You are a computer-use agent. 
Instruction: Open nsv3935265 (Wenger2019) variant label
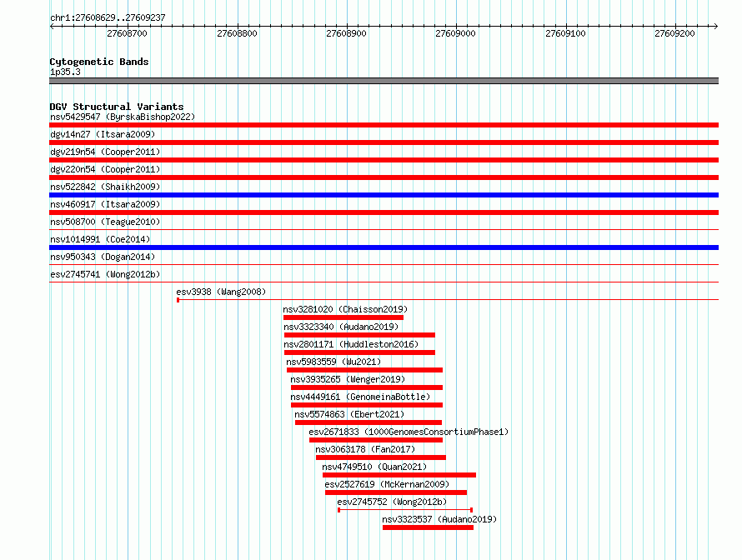pos(348,379)
